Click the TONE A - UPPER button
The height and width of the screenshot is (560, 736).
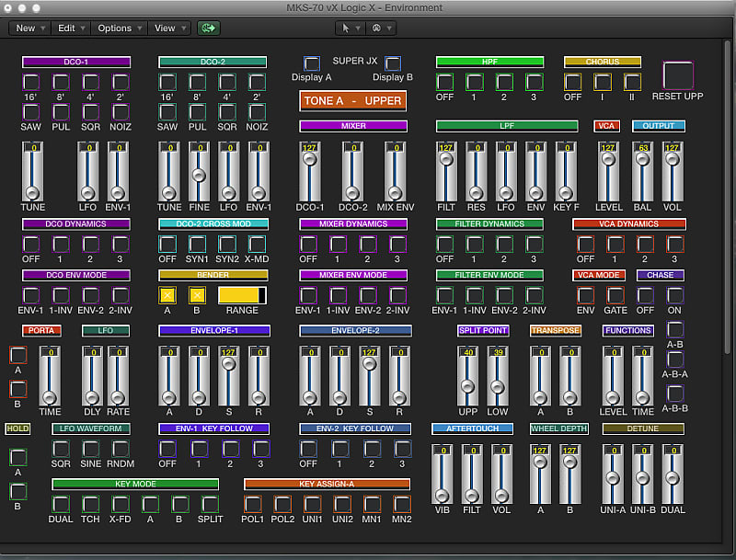[352, 100]
